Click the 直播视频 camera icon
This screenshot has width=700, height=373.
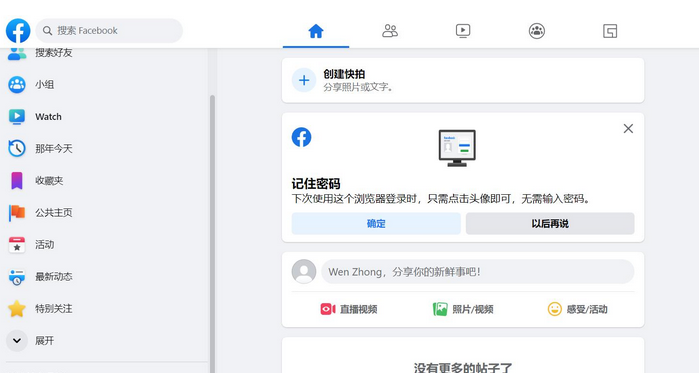pyautogui.click(x=328, y=309)
